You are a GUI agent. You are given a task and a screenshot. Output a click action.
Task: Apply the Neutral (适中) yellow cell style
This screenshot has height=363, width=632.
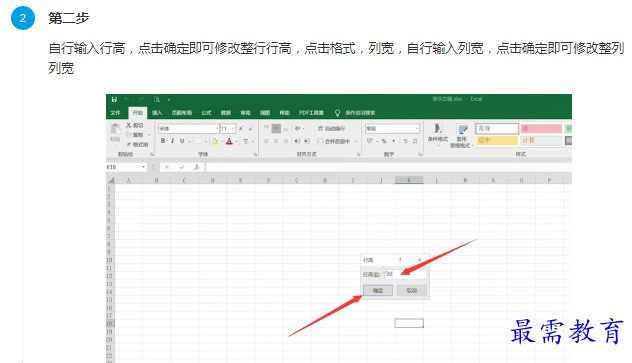point(497,141)
